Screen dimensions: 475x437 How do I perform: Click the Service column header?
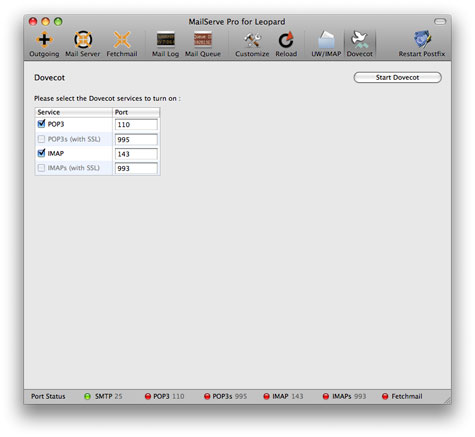click(x=74, y=112)
